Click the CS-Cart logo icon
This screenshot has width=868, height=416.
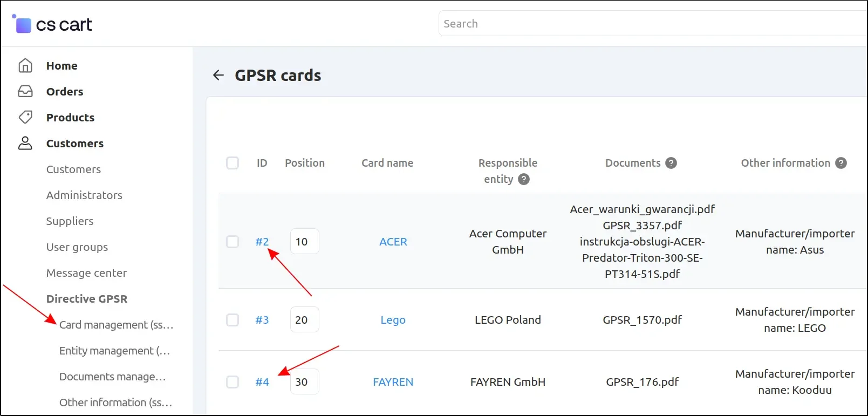point(23,24)
